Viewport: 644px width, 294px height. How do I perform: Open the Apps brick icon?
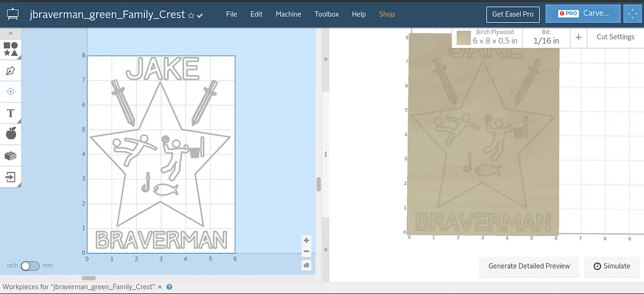pyautogui.click(x=11, y=155)
